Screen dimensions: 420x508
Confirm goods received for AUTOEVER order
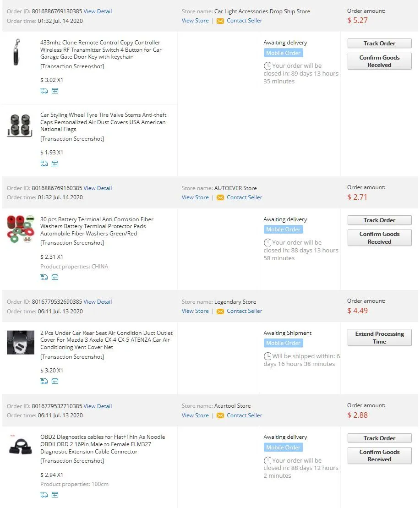[379, 238]
